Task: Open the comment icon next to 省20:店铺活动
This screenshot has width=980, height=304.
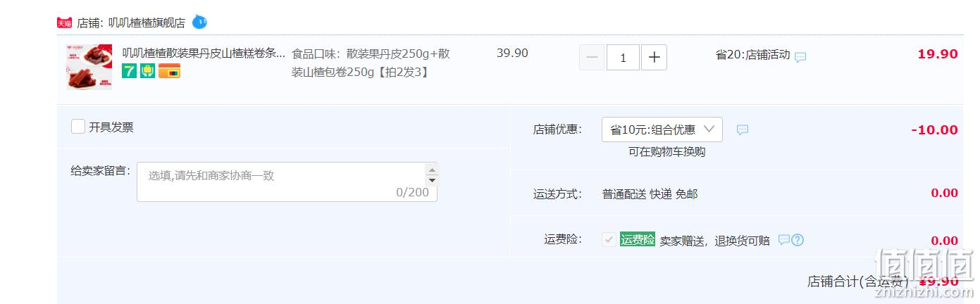Action: click(800, 57)
